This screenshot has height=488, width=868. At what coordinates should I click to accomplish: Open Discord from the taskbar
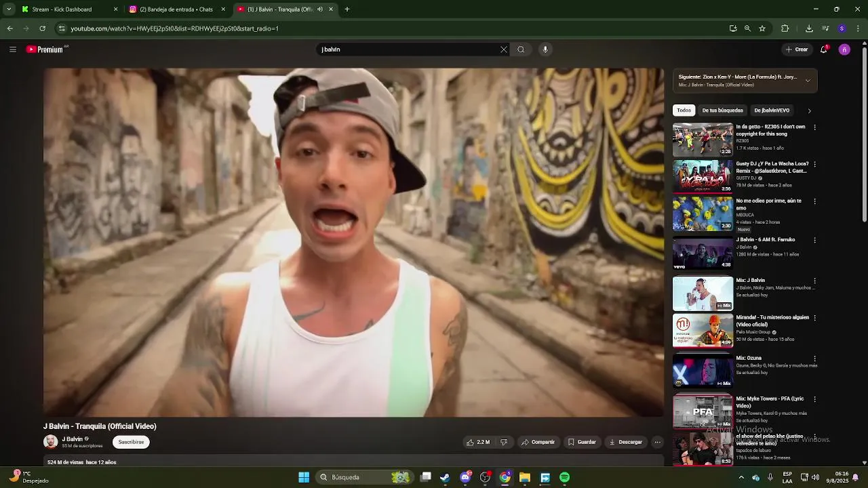(x=465, y=477)
